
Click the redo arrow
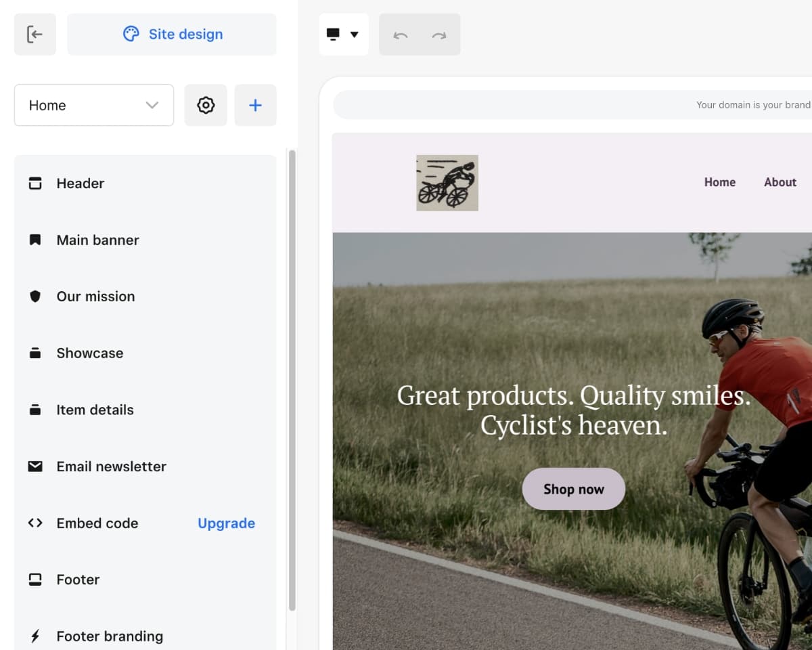coord(439,35)
